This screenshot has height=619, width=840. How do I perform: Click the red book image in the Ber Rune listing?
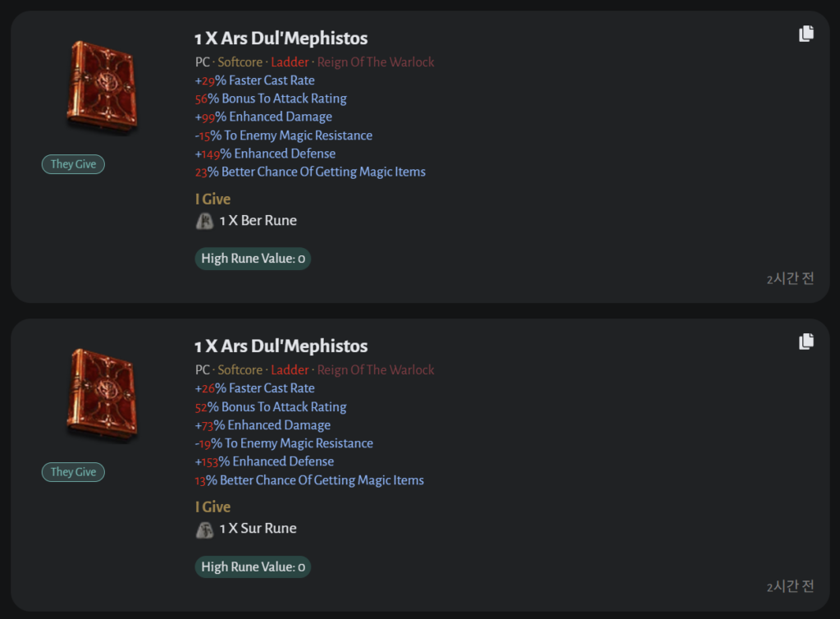pos(103,86)
